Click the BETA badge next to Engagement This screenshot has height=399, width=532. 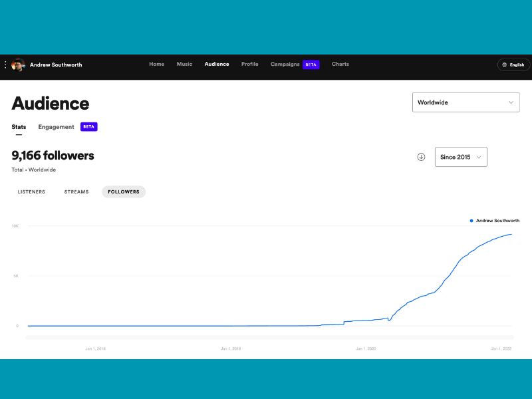pos(89,126)
